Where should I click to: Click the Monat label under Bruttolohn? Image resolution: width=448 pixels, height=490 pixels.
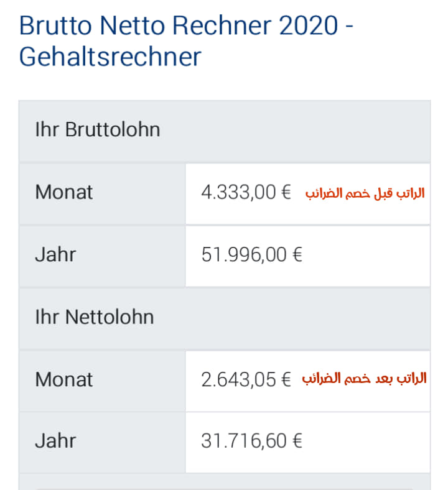coord(63,192)
